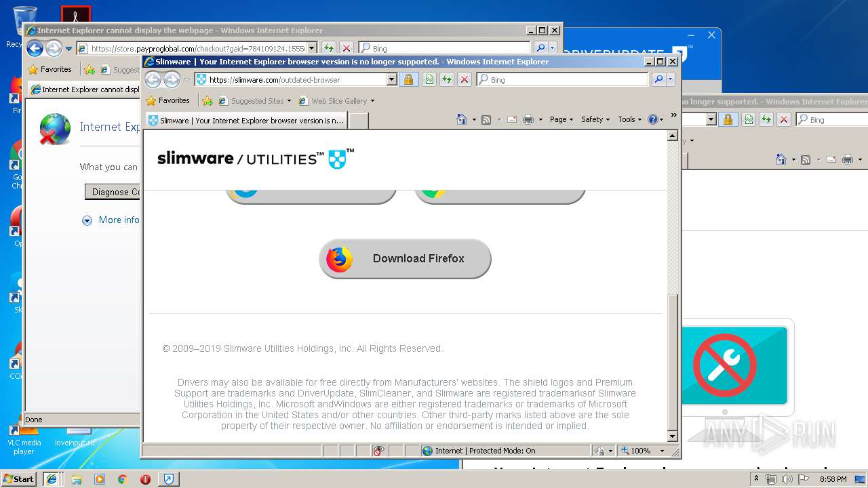Open Chrome from the taskbar
Image resolution: width=868 pixels, height=488 pixels.
coord(122,479)
